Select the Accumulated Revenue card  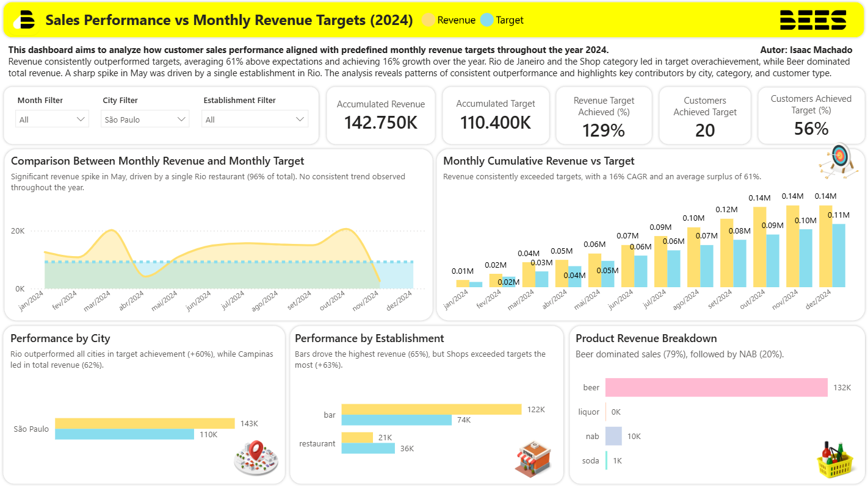[381, 115]
